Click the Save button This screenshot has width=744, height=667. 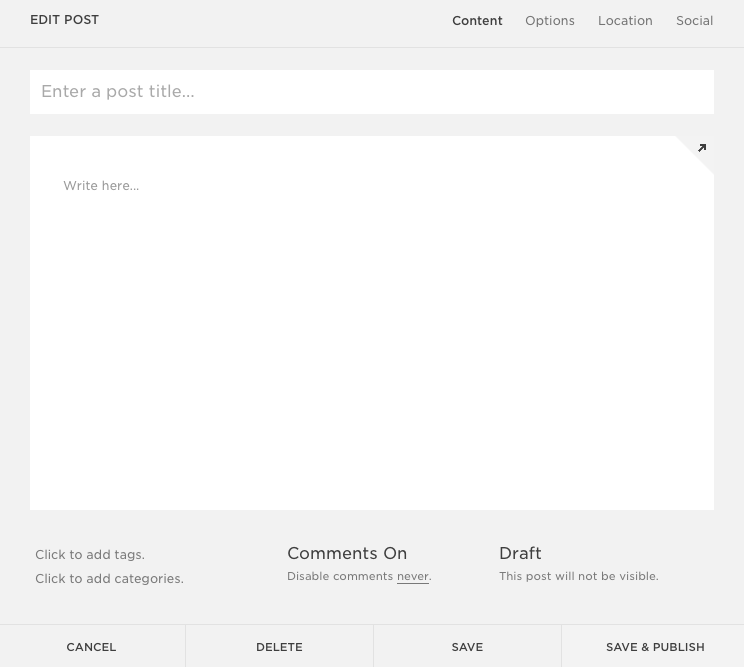[467, 647]
